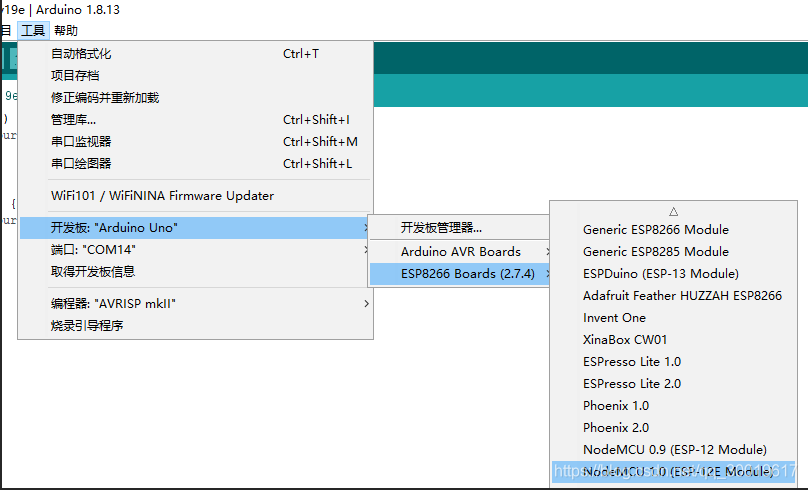Select Generic ESP8266 Module board

[673, 230]
